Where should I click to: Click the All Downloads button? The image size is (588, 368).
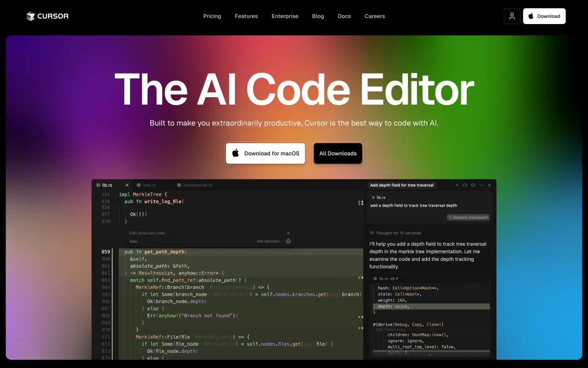pyautogui.click(x=338, y=153)
